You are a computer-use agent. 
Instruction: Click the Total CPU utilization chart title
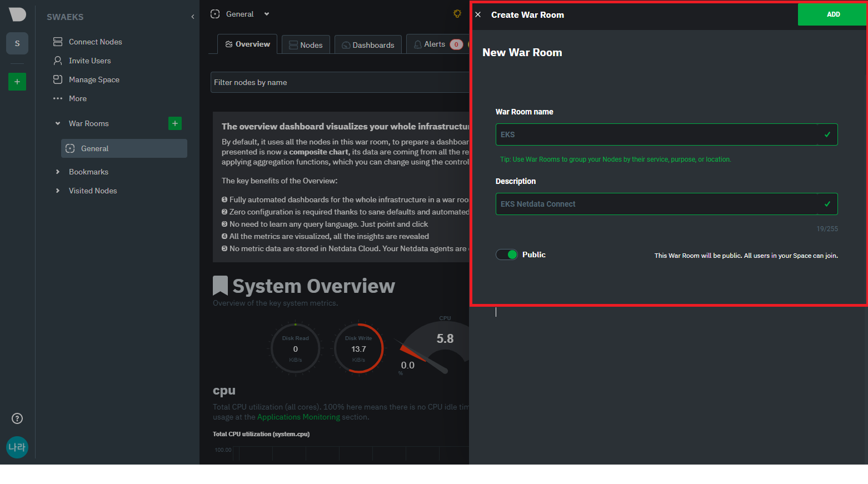[261, 434]
